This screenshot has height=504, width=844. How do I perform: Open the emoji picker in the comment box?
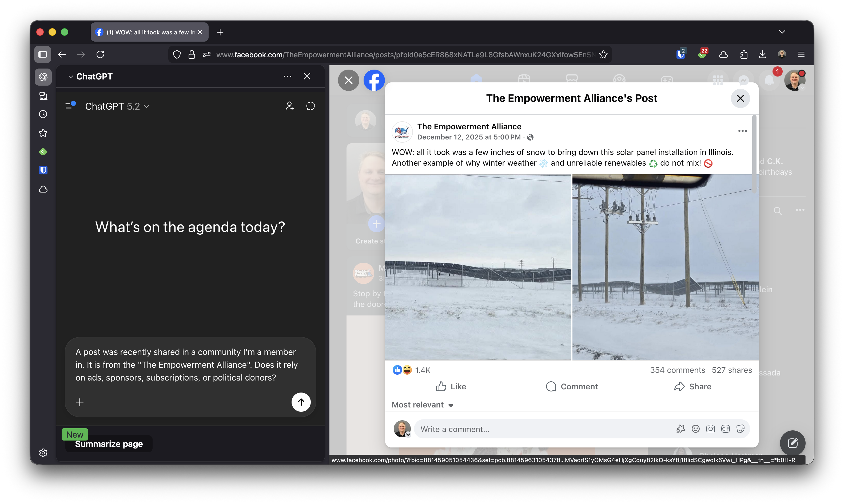click(696, 429)
